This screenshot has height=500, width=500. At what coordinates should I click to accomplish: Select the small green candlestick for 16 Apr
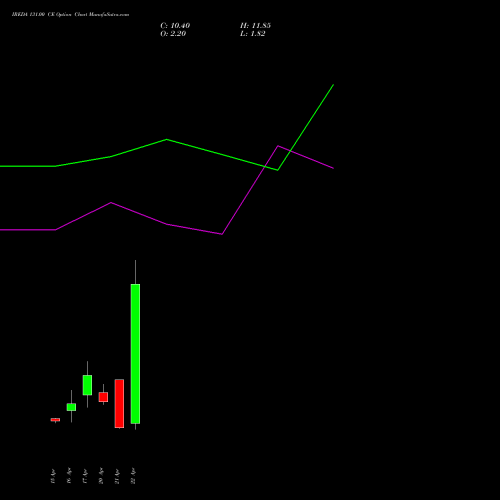click(x=71, y=407)
